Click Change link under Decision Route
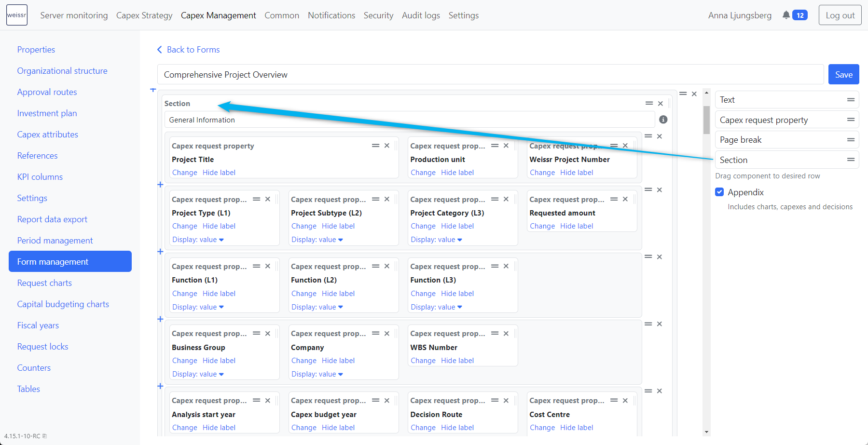Screen dimensions: 868x445 click(x=423, y=428)
